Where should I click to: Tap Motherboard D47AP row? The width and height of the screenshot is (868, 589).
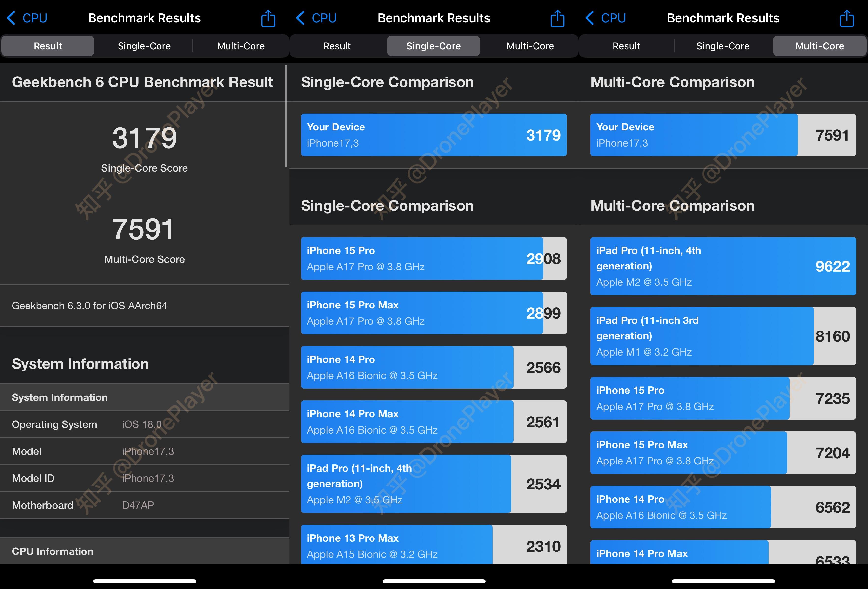[145, 505]
